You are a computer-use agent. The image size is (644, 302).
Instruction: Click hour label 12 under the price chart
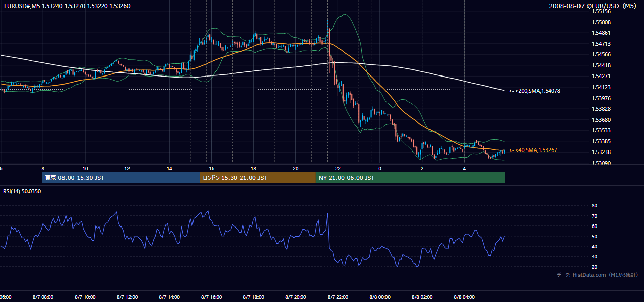tap(127, 169)
